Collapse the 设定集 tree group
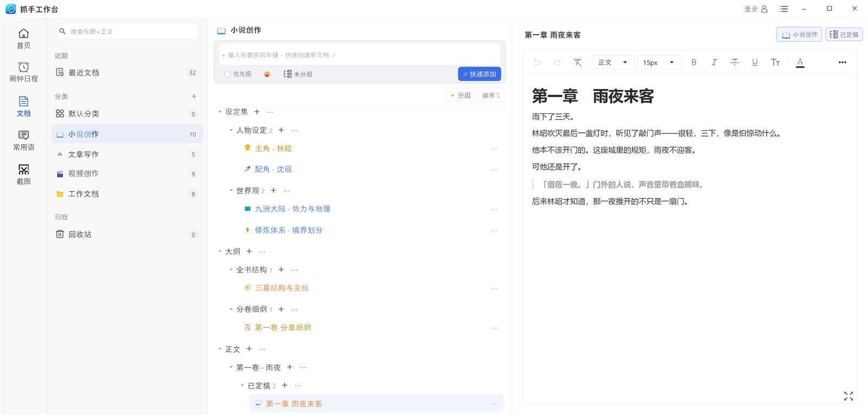The height and width of the screenshot is (415, 868). [x=220, y=112]
